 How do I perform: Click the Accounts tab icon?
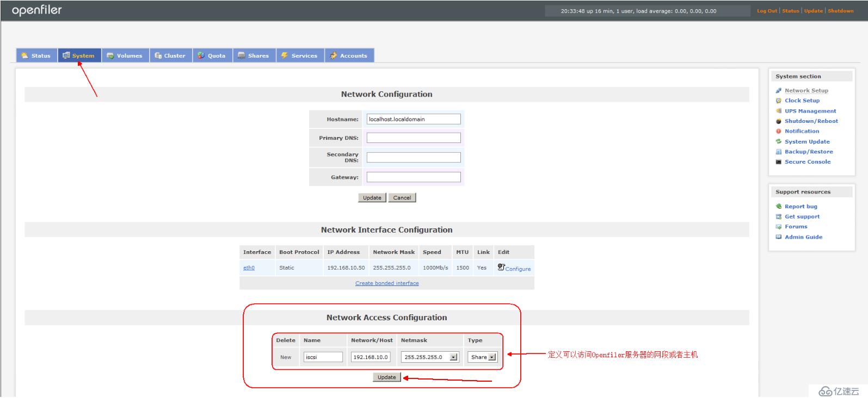click(x=333, y=55)
